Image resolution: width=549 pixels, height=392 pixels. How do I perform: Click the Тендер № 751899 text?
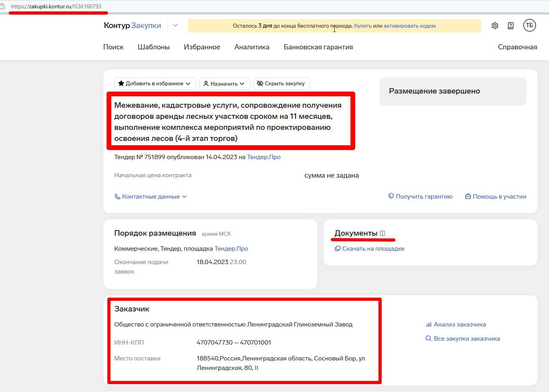point(140,157)
